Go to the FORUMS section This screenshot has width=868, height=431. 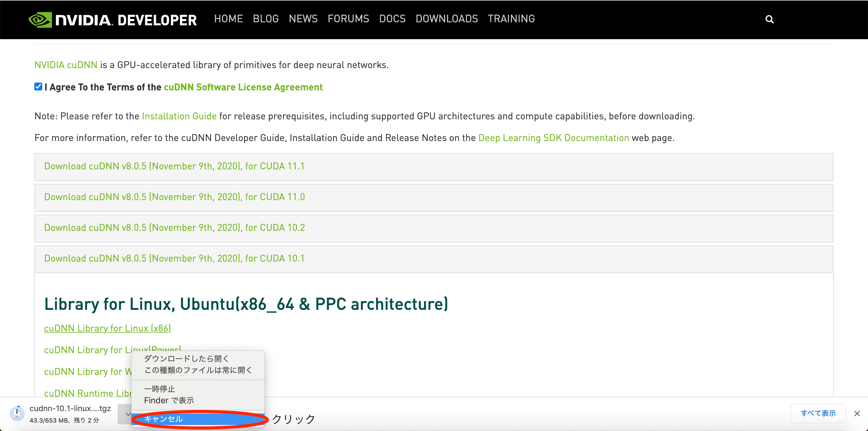click(x=348, y=18)
